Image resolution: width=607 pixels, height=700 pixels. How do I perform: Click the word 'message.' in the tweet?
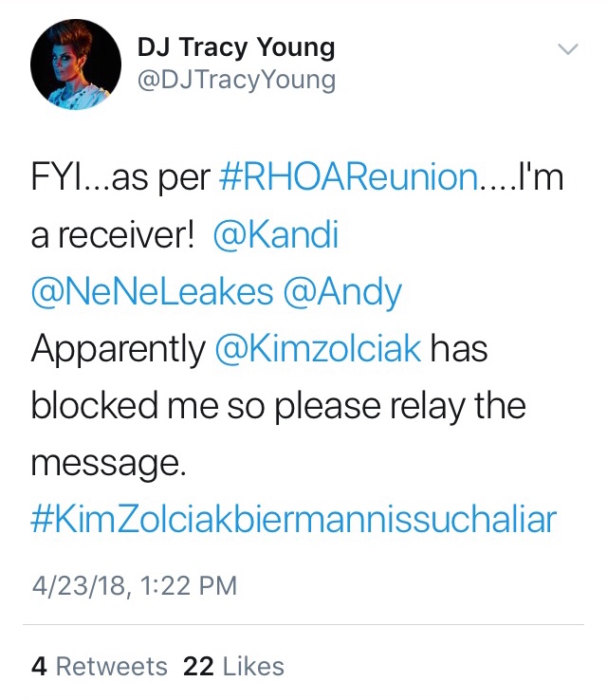coord(108,464)
